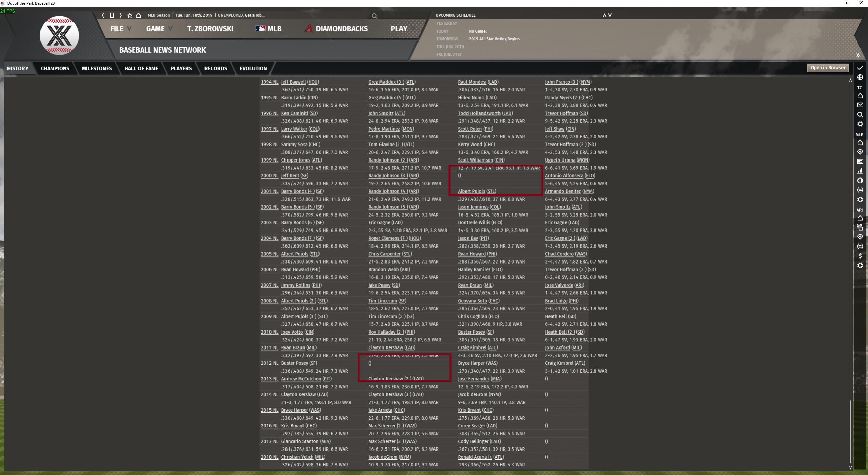Click the forward arrow navigation icon
Image resolution: width=868 pixels, height=475 pixels.
coord(120,15)
